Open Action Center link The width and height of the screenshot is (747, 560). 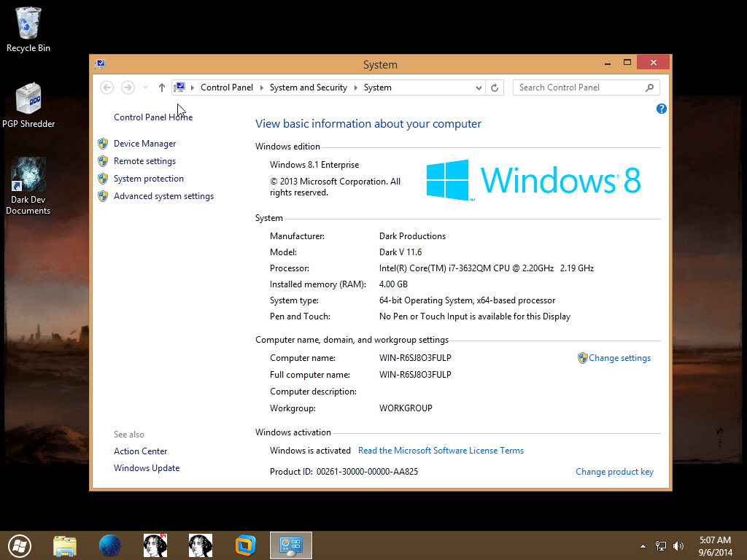(141, 451)
